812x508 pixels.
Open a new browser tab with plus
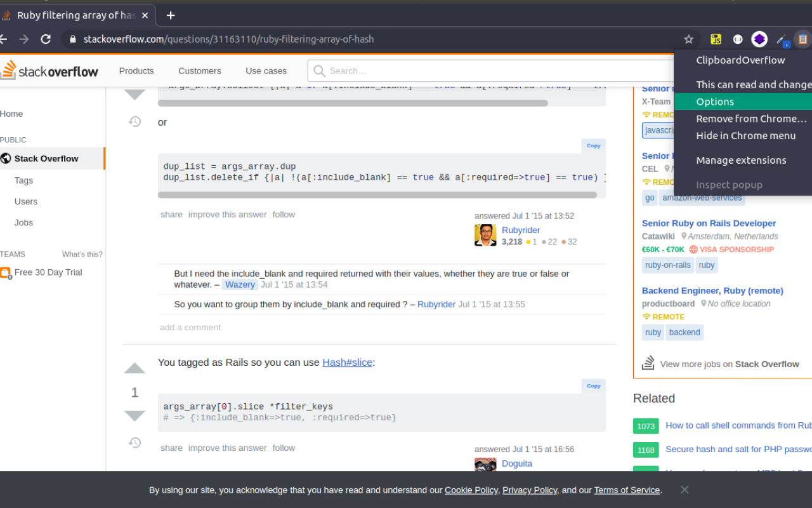[x=171, y=15]
